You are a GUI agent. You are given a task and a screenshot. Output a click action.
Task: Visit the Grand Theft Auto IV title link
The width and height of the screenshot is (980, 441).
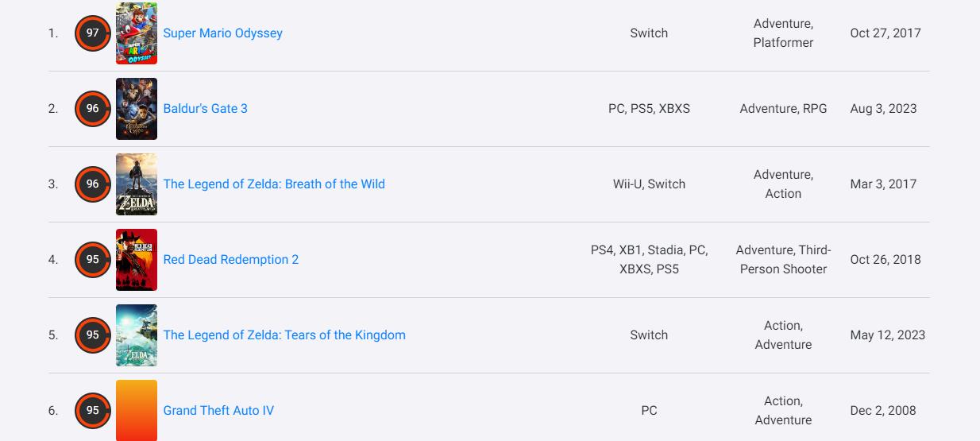[x=218, y=411]
